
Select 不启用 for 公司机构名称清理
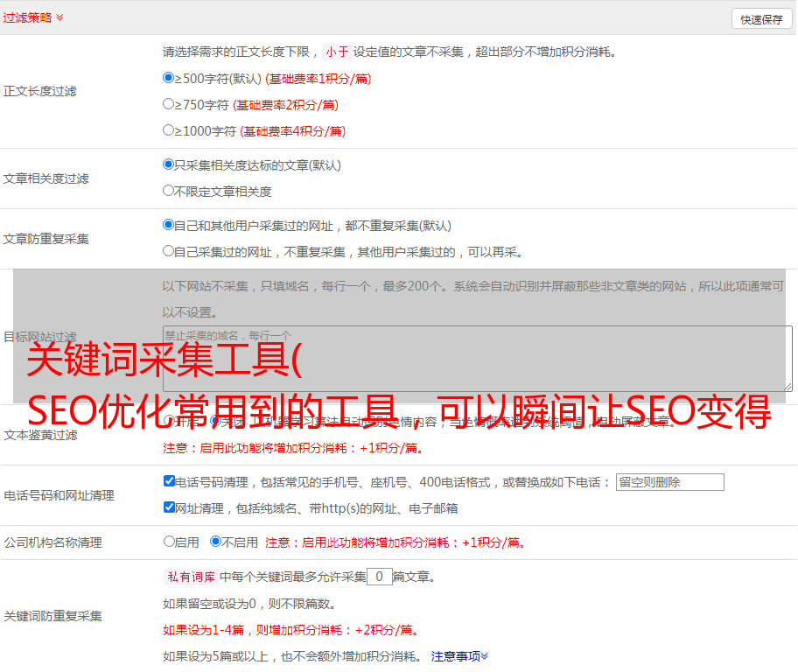[215, 542]
